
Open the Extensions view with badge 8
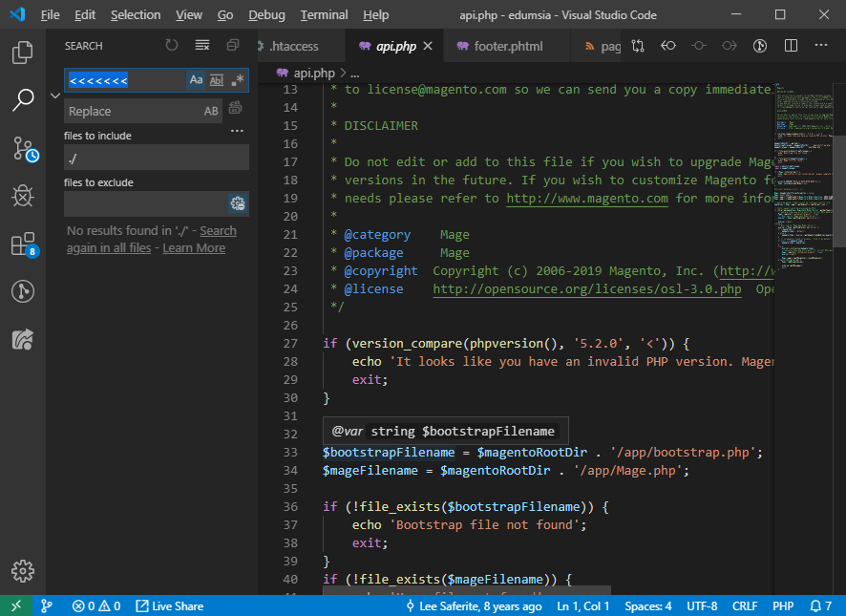[23, 244]
